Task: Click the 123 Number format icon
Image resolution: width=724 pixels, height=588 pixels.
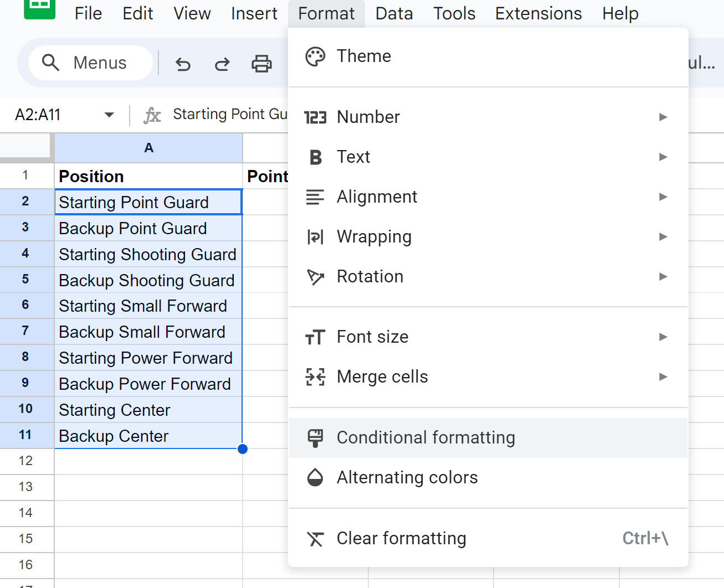Action: (x=315, y=117)
